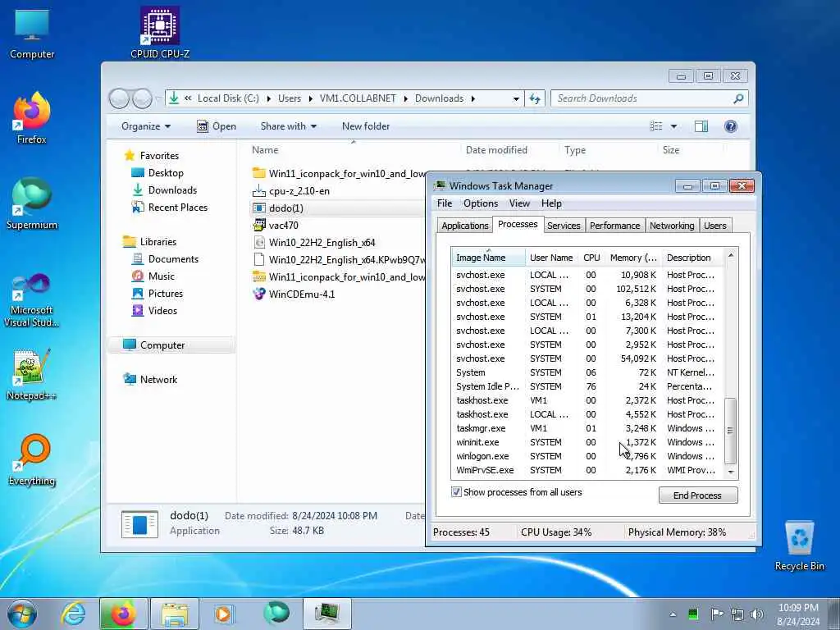Expand the address bar history dropdown
The image size is (840, 630).
516,98
